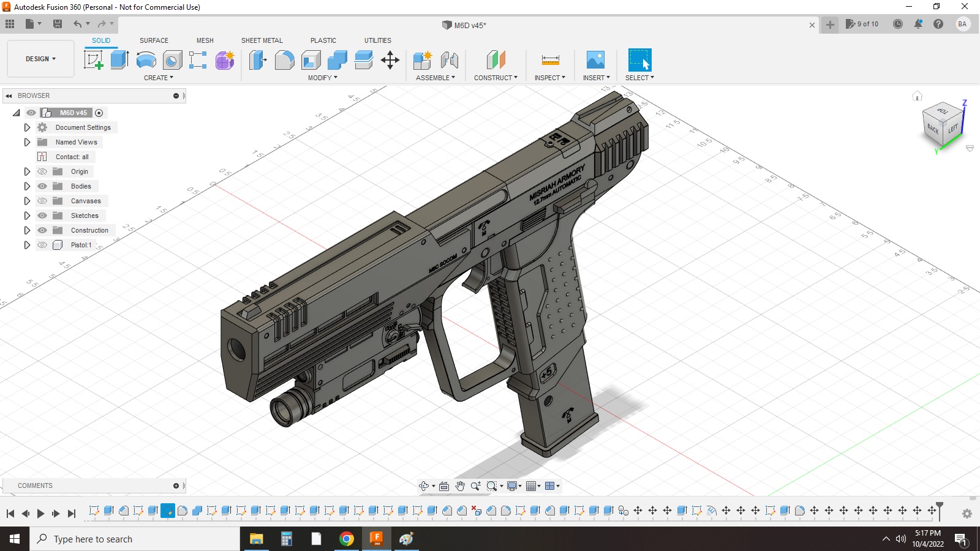Toggle visibility of Pistol:1 component
980x551 pixels.
(x=42, y=245)
